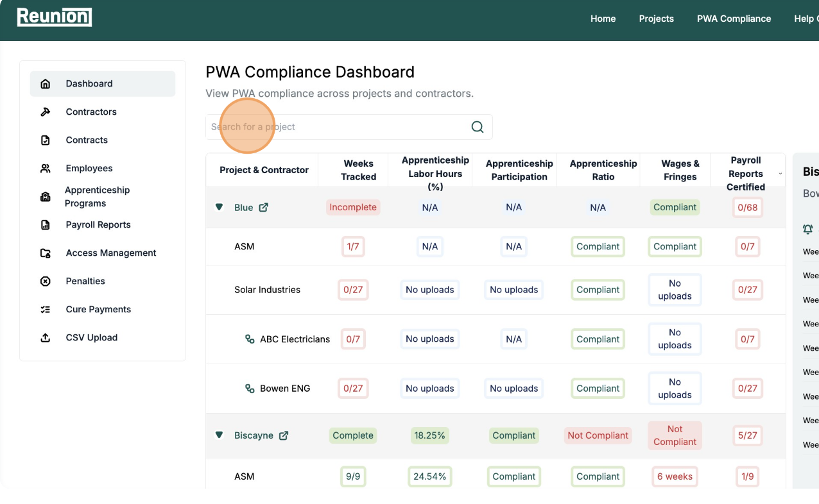Open Blue project external link icon
This screenshot has width=819, height=504.
pyautogui.click(x=263, y=208)
